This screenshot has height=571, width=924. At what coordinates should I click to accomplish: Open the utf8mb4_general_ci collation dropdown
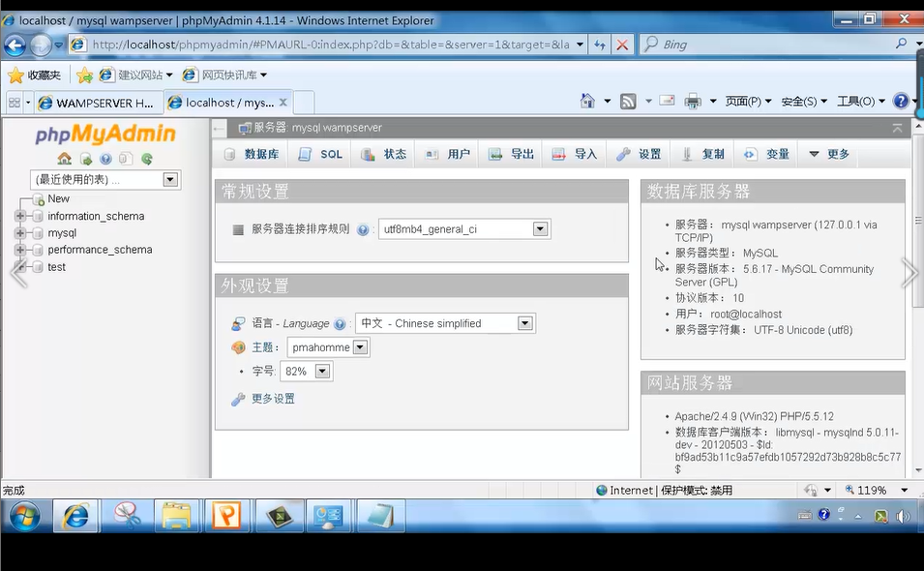coord(464,229)
